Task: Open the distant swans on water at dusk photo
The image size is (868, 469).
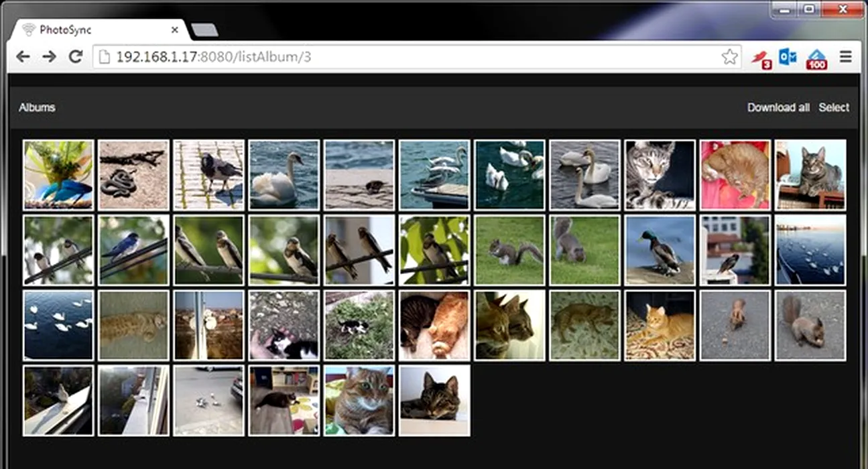Action: click(810, 250)
